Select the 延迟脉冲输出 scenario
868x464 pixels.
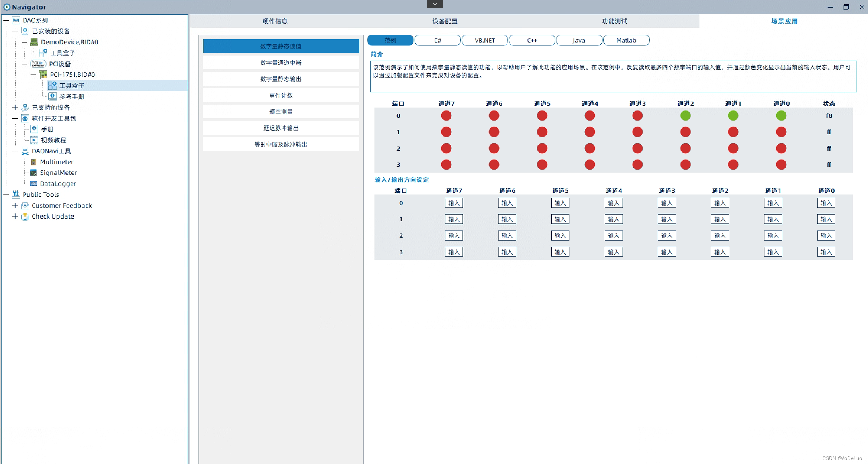281,128
